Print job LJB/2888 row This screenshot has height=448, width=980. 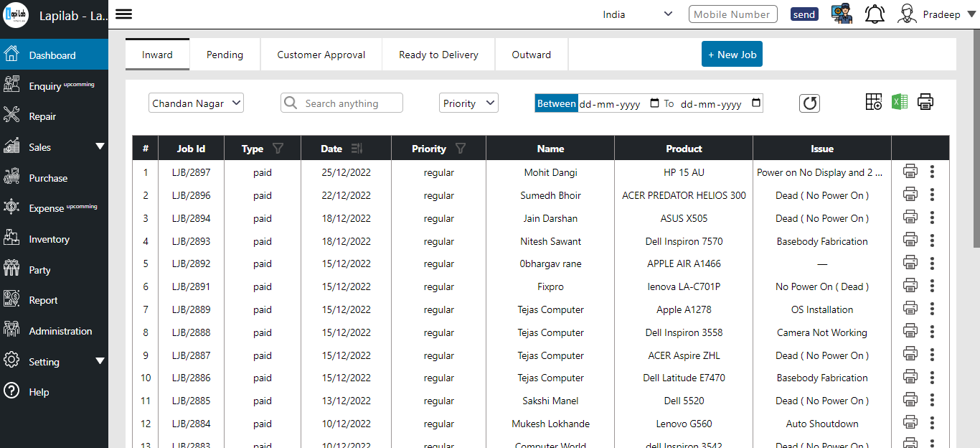(910, 332)
